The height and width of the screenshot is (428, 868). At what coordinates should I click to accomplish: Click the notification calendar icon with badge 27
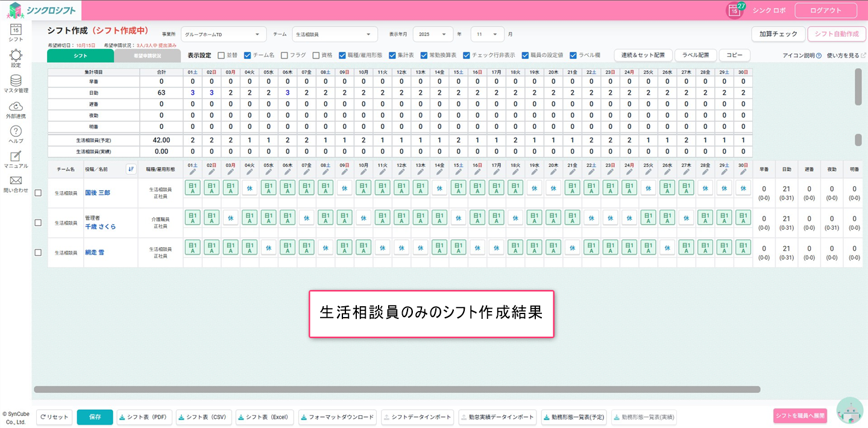click(734, 10)
